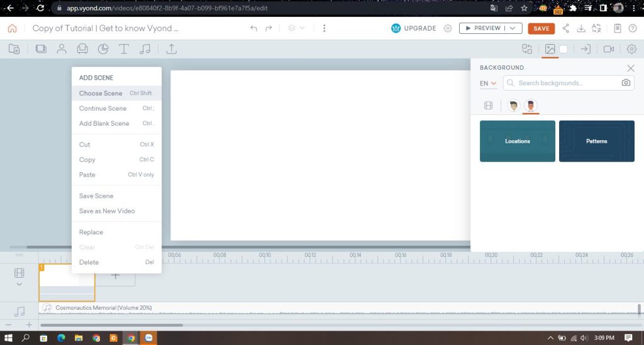Close the Background panel

[631, 68]
